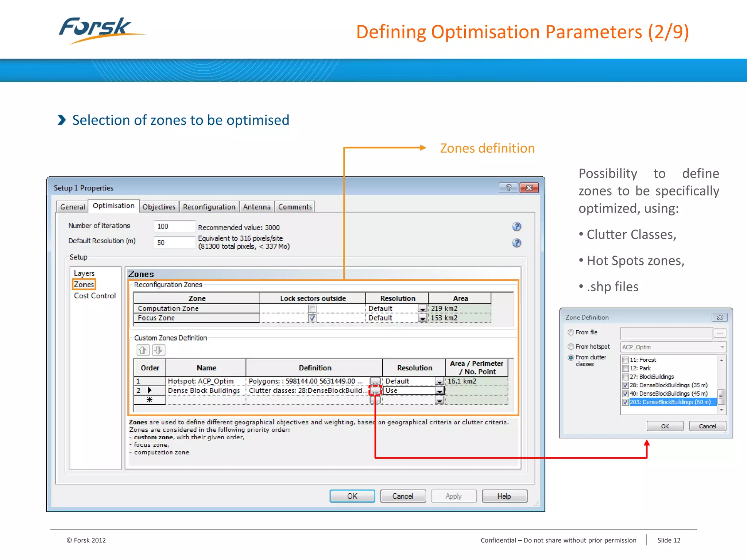747x560 pixels.
Task: Click the Lock sectors outside column header
Action: pyautogui.click(x=313, y=298)
